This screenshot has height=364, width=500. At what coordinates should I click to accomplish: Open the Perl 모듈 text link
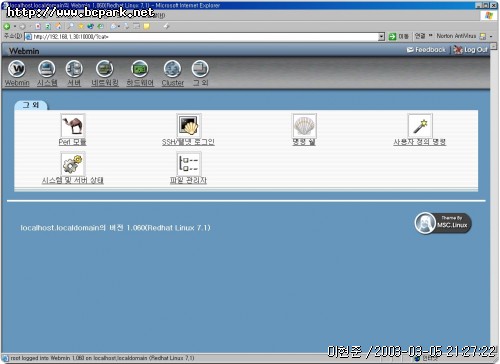pyautogui.click(x=73, y=142)
